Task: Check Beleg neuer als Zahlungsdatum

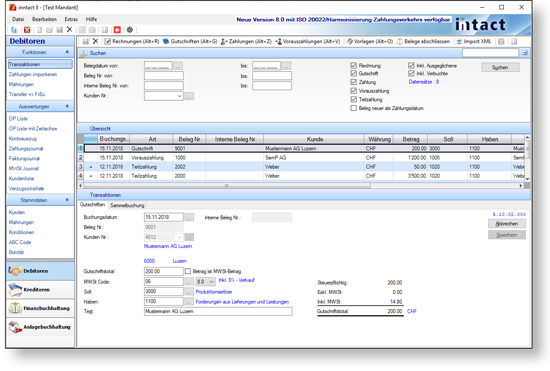Action: pos(354,108)
